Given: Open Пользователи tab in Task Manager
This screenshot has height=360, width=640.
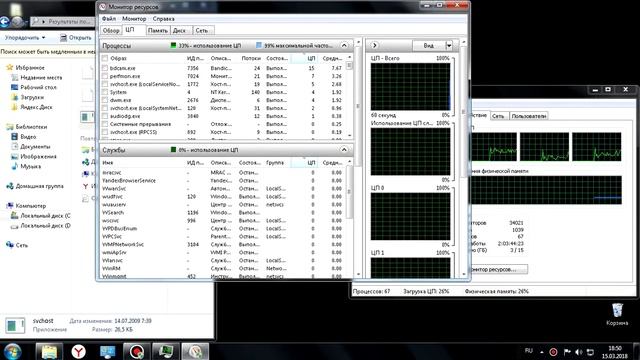Looking at the screenshot, I should click(x=529, y=116).
